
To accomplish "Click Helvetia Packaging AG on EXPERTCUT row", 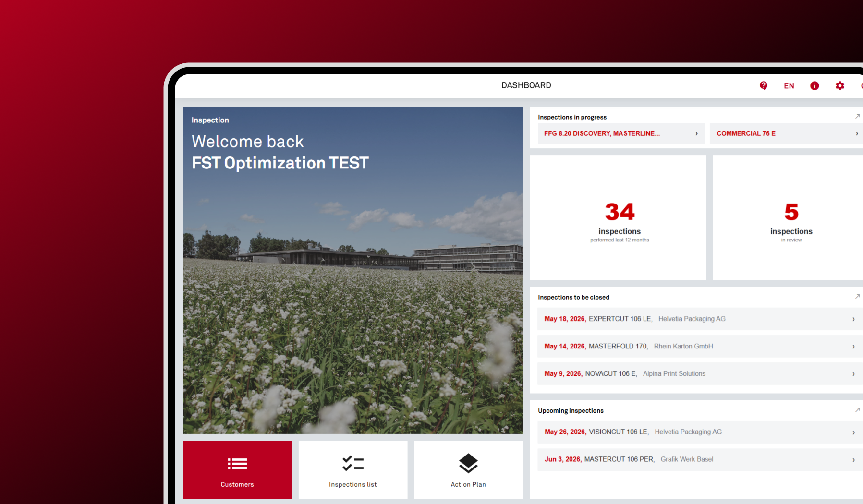I will (x=692, y=319).
